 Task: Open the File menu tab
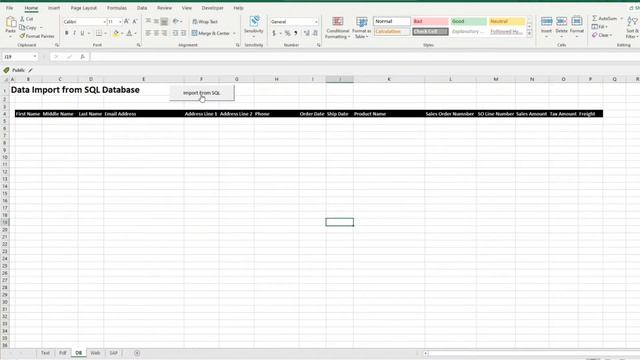tap(9, 8)
